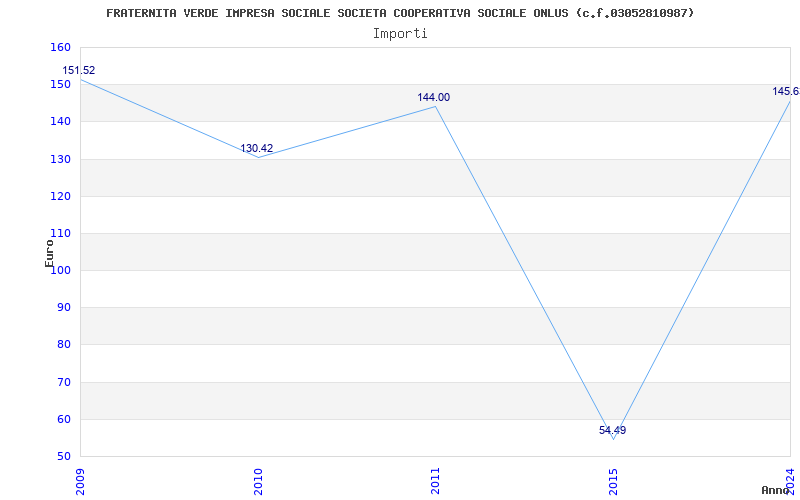Click the y-axis value 50
Viewport: 800px width, 500px height.
pyautogui.click(x=63, y=457)
